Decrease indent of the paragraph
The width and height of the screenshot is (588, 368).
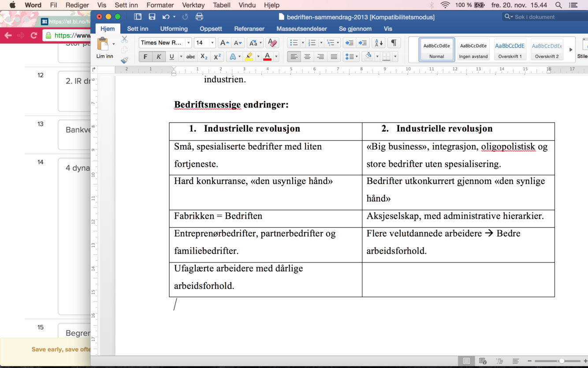click(x=349, y=43)
